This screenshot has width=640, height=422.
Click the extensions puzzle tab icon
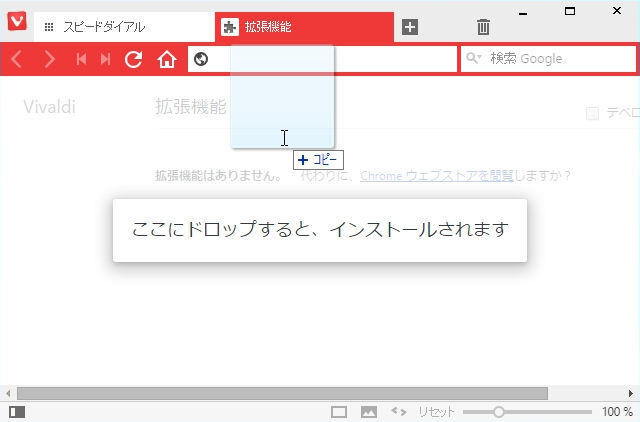click(x=230, y=27)
